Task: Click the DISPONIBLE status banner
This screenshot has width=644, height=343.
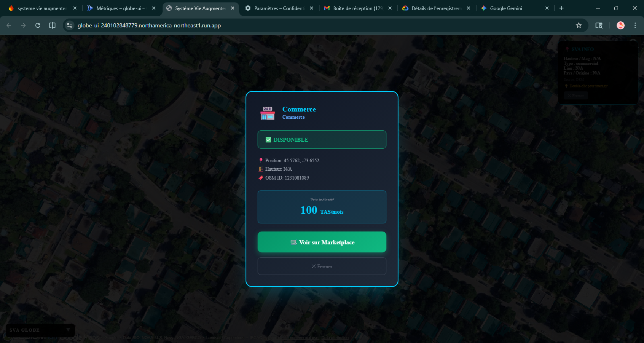Action: tap(322, 139)
